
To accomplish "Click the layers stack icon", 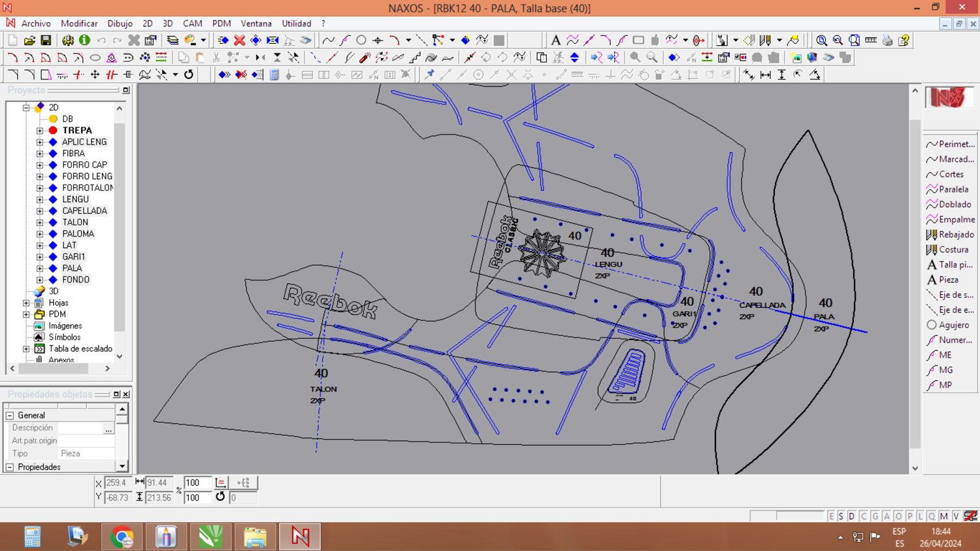I will point(172,41).
